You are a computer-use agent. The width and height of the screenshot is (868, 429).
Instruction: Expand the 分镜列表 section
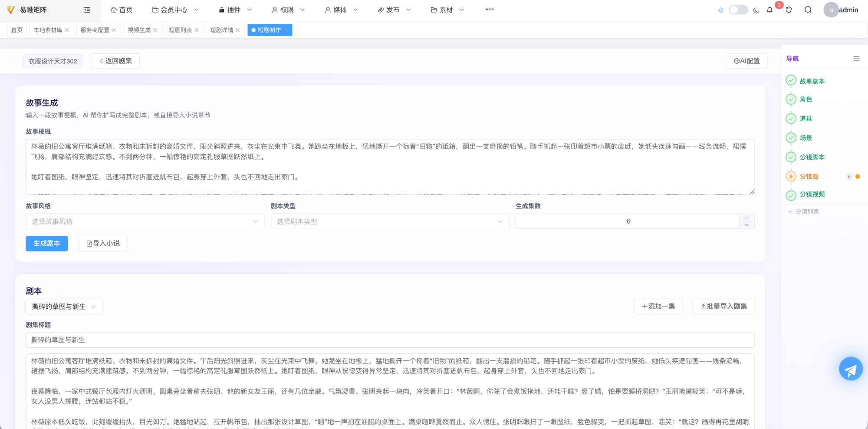pyautogui.click(x=803, y=211)
